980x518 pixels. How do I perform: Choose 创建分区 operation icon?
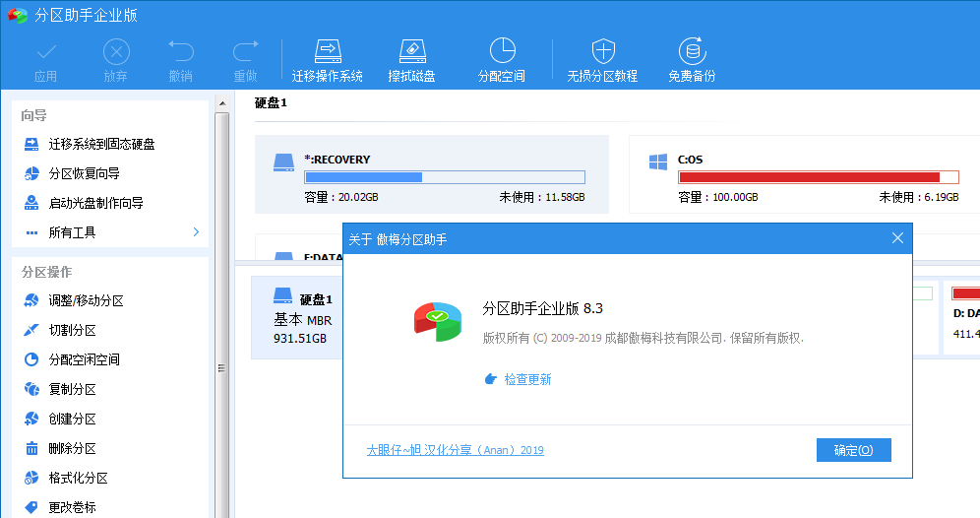coord(31,419)
